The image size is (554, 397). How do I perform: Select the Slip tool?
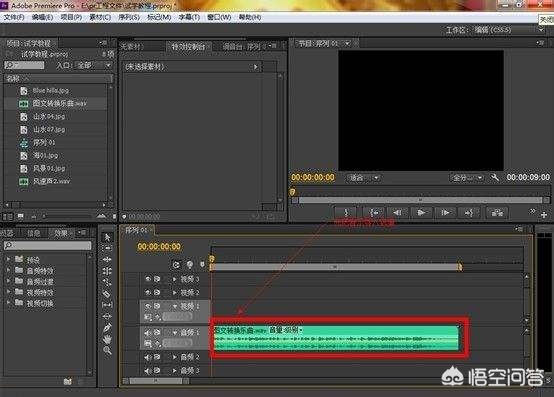107,305
